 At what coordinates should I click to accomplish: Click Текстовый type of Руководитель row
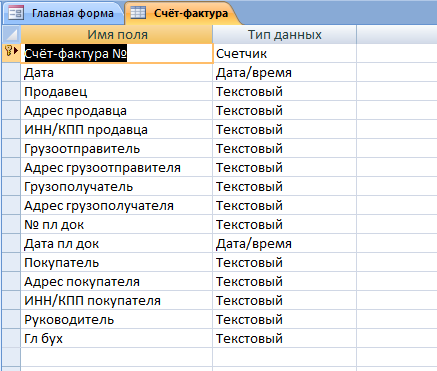(x=284, y=319)
